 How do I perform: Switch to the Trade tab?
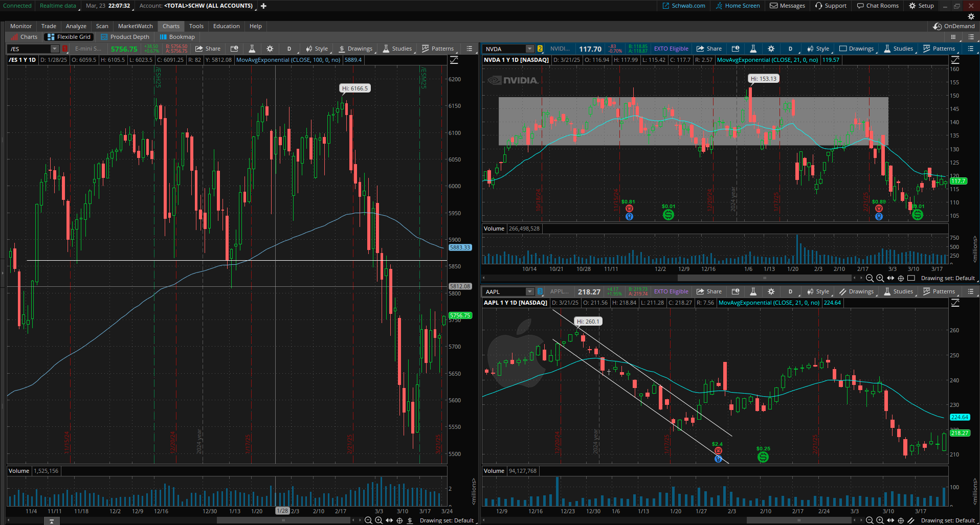tap(49, 26)
